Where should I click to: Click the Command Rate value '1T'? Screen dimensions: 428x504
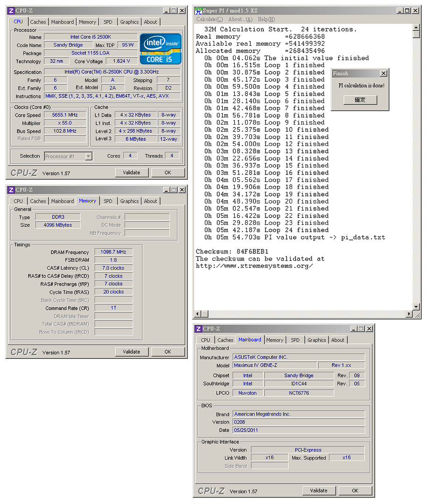click(x=113, y=308)
